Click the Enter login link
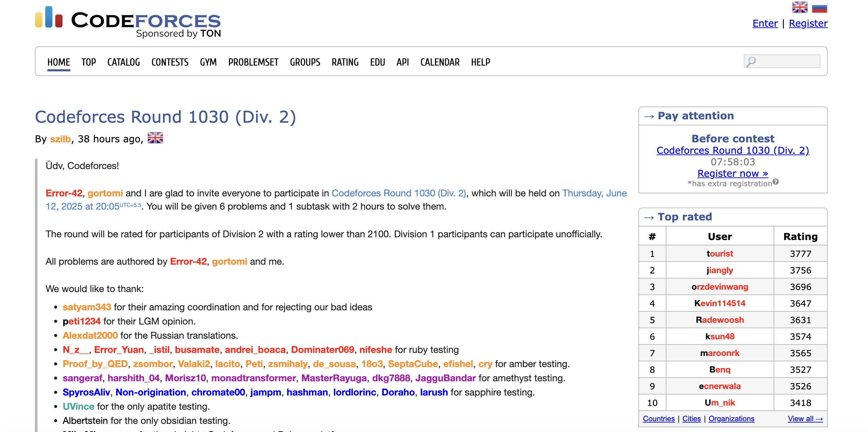The height and width of the screenshot is (432, 868). (x=765, y=23)
